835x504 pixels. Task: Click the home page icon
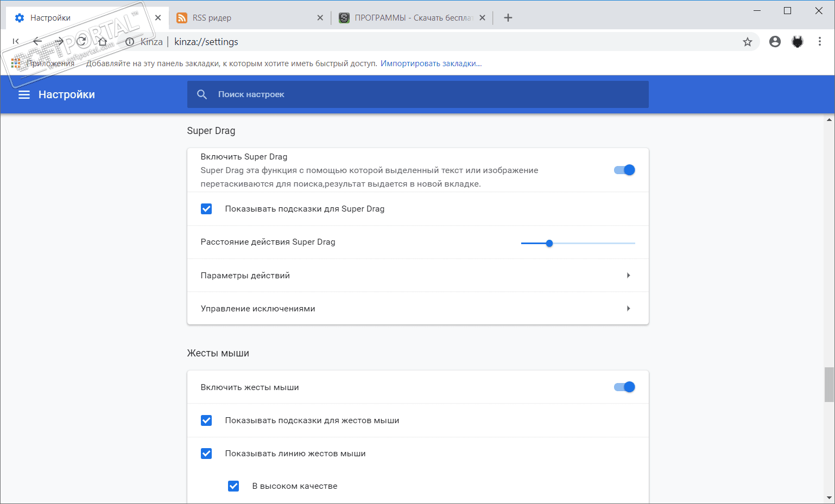(103, 42)
